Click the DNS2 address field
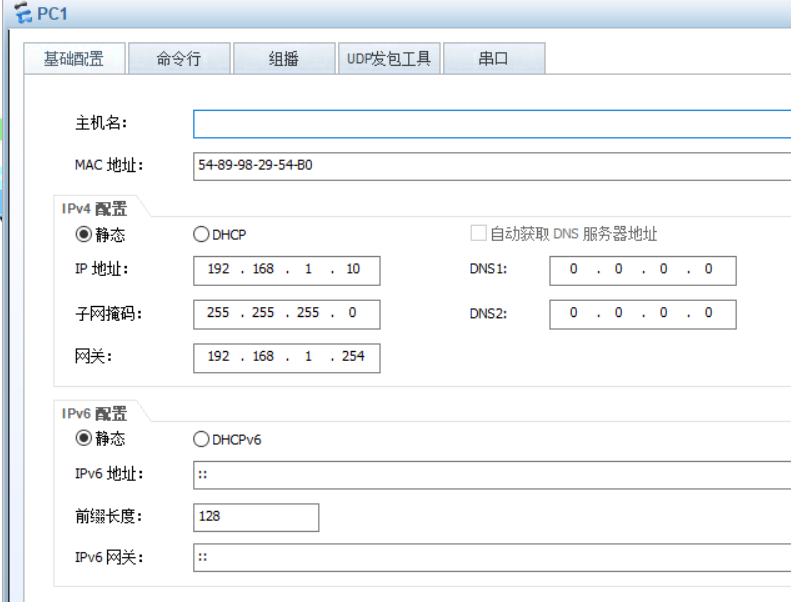Screen dimensions: 791x602 click(643, 314)
